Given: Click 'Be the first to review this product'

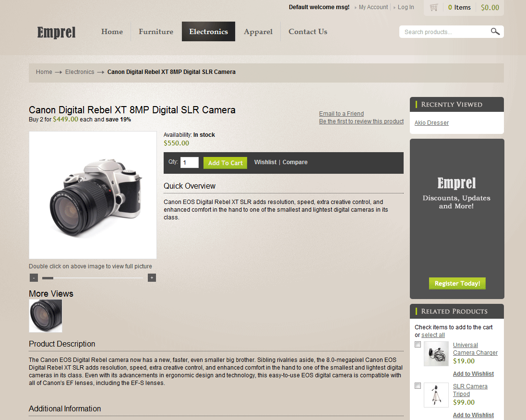Looking at the screenshot, I should [x=361, y=121].
